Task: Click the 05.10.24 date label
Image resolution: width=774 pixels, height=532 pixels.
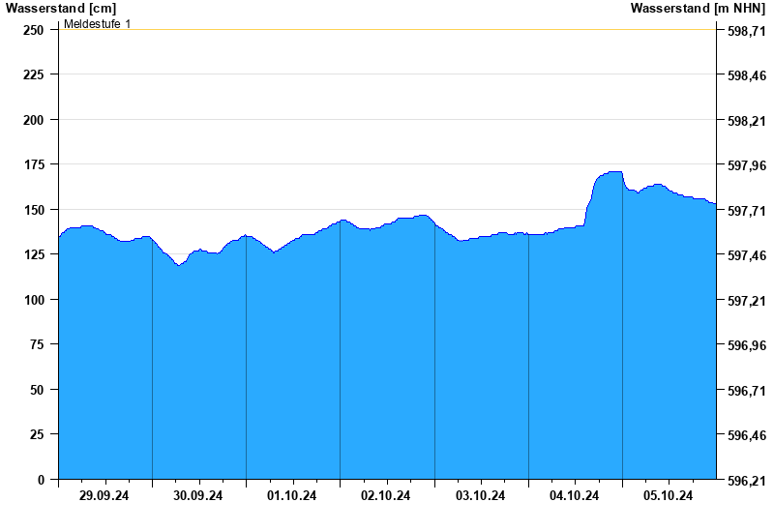Action: click(669, 496)
